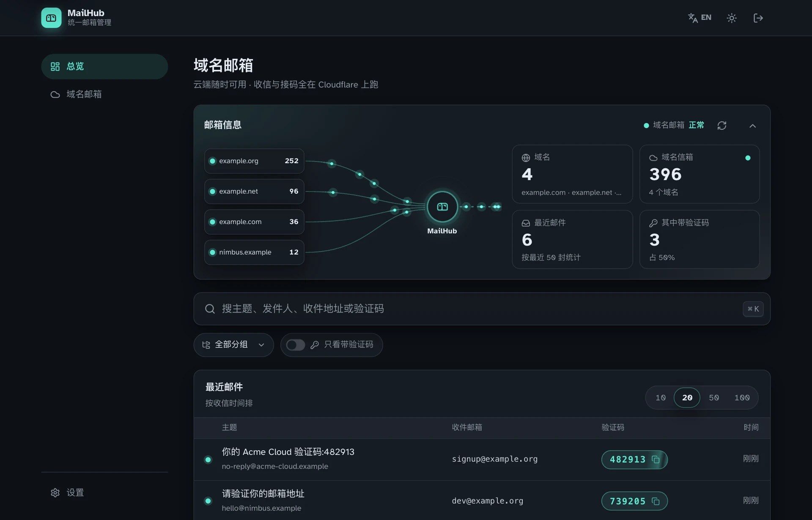This screenshot has height=520, width=812.
Task: Click recipient dev@example.org
Action: click(488, 501)
